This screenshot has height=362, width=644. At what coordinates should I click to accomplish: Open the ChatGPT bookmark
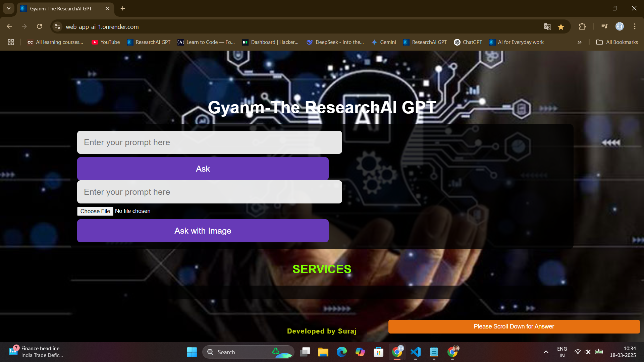coord(468,42)
